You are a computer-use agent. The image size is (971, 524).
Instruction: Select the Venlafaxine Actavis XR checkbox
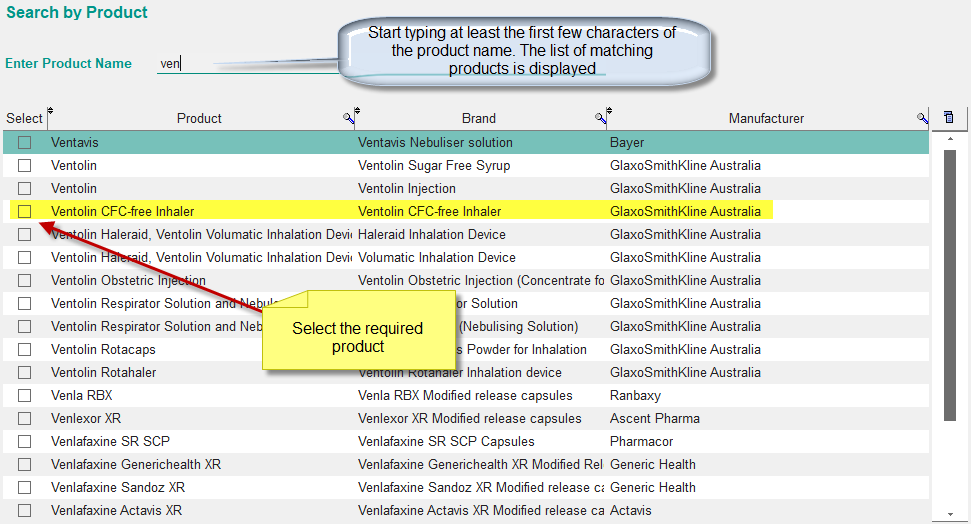(x=24, y=510)
